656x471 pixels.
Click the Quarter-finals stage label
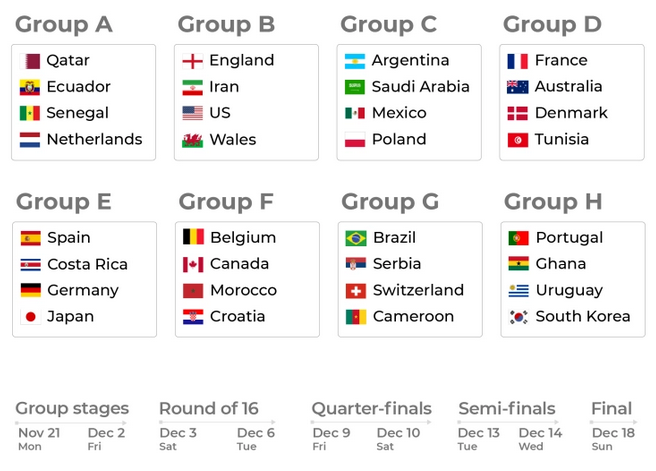[x=371, y=408]
